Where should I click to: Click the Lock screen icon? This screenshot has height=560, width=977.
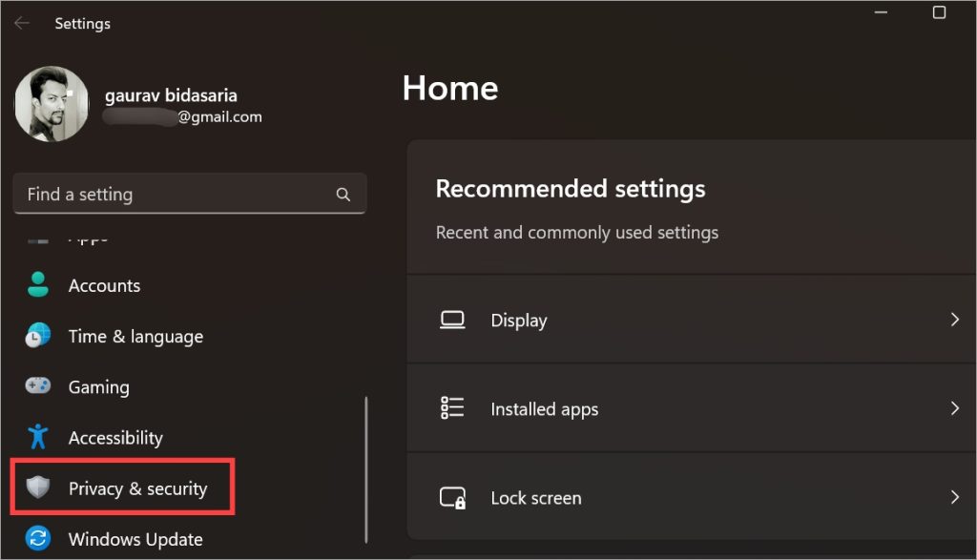[452, 498]
